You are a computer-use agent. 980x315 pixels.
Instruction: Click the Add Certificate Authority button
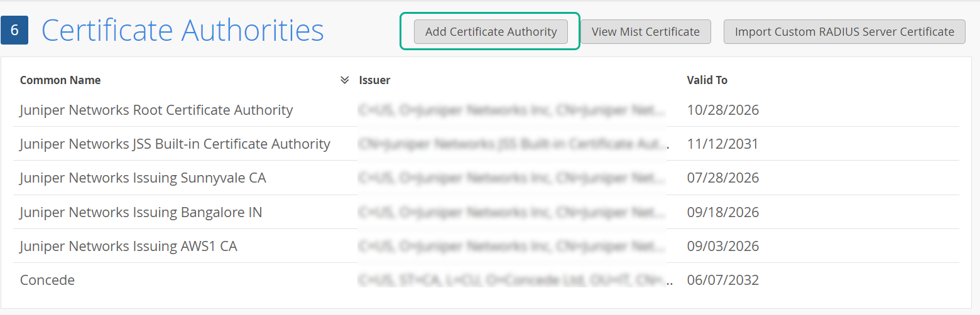(491, 31)
